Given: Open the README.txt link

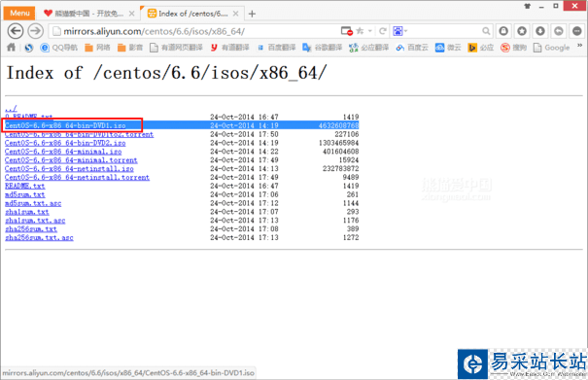Looking at the screenshot, I should pos(24,186).
